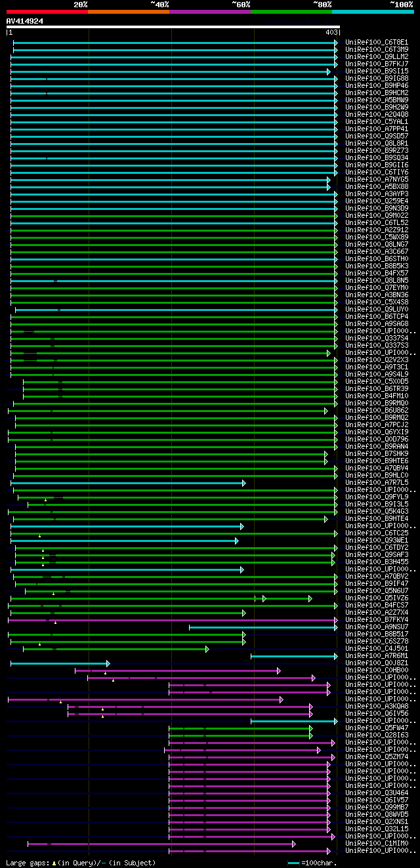Select the UniRef100_A7R7L5 label
Viewport: 420px width, 868px height.
click(x=377, y=483)
